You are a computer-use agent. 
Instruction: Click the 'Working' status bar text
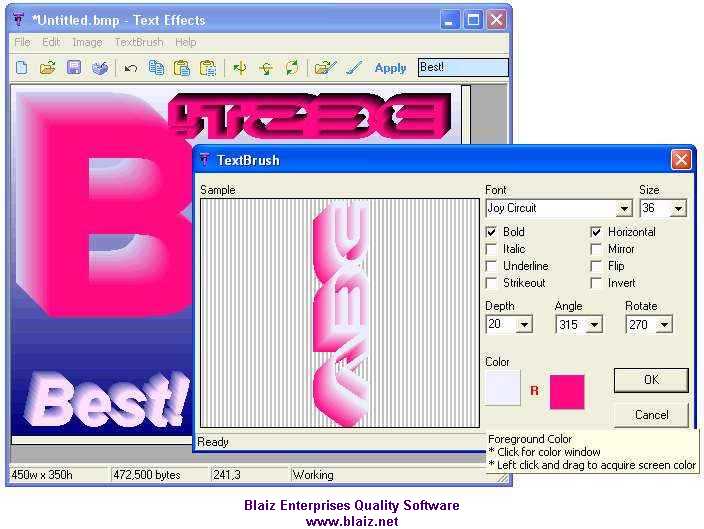coord(313,475)
